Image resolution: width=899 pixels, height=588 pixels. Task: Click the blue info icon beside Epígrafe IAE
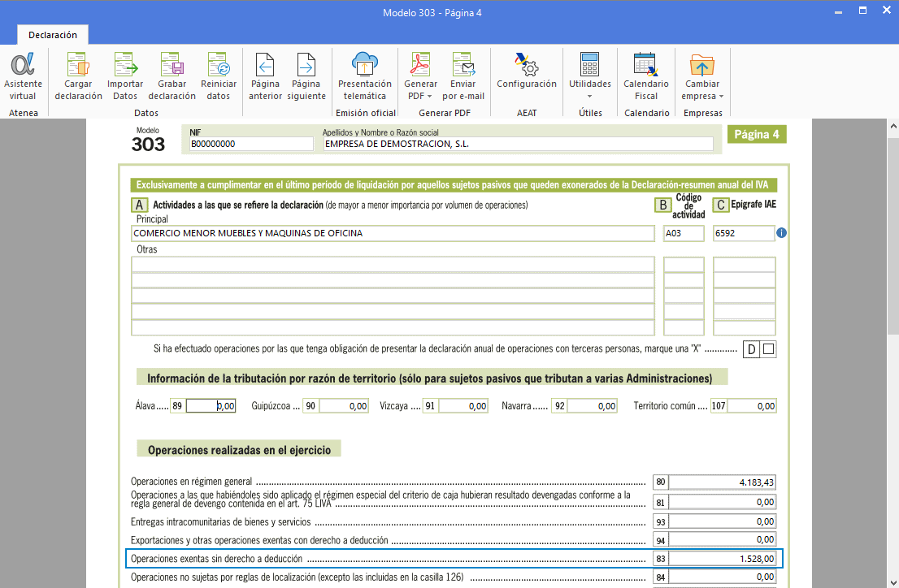[x=781, y=232]
